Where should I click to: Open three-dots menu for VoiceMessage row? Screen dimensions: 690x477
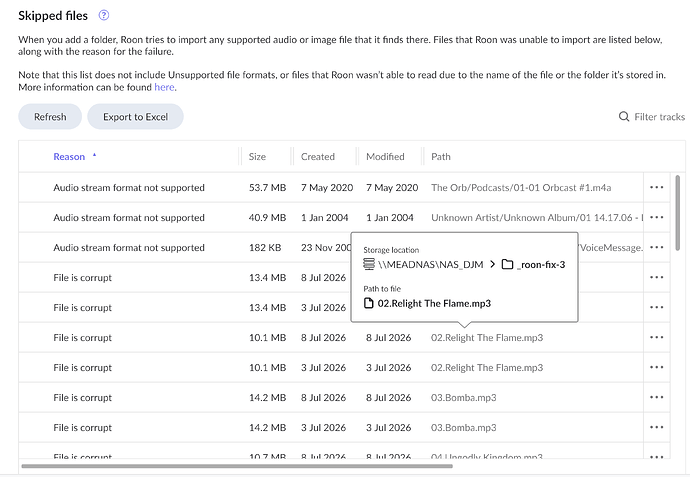[657, 247]
